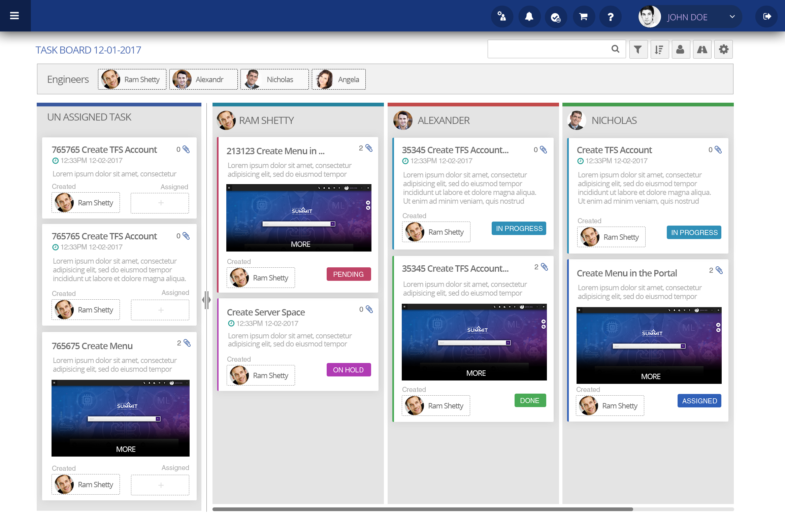Click the ON HOLD status button
The width and height of the screenshot is (785, 532).
click(348, 370)
